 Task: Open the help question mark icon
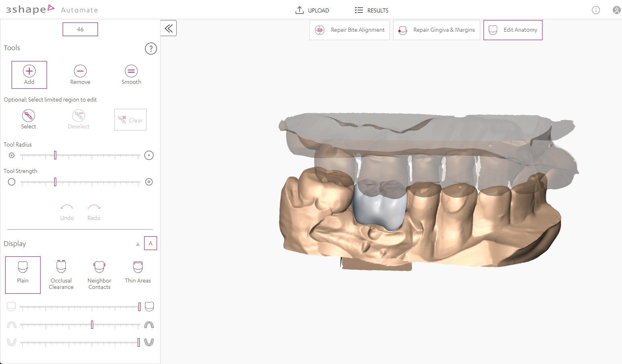pyautogui.click(x=151, y=49)
